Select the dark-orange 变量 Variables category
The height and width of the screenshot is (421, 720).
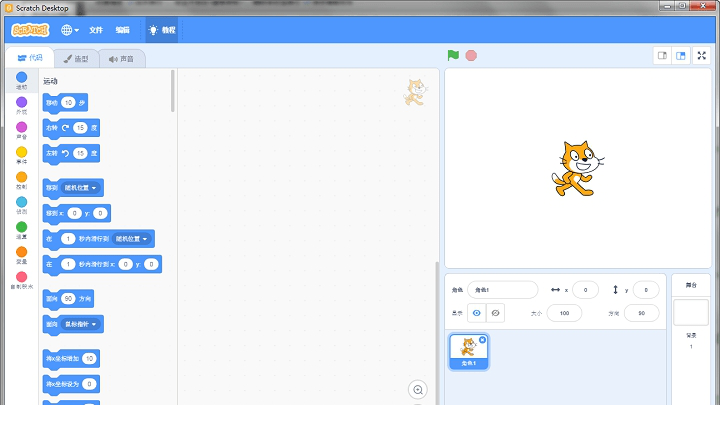pyautogui.click(x=22, y=255)
